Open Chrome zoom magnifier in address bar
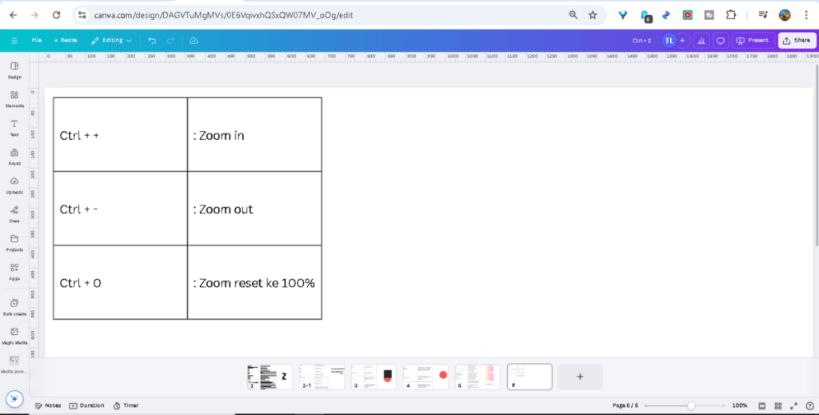819x415 pixels. click(573, 15)
